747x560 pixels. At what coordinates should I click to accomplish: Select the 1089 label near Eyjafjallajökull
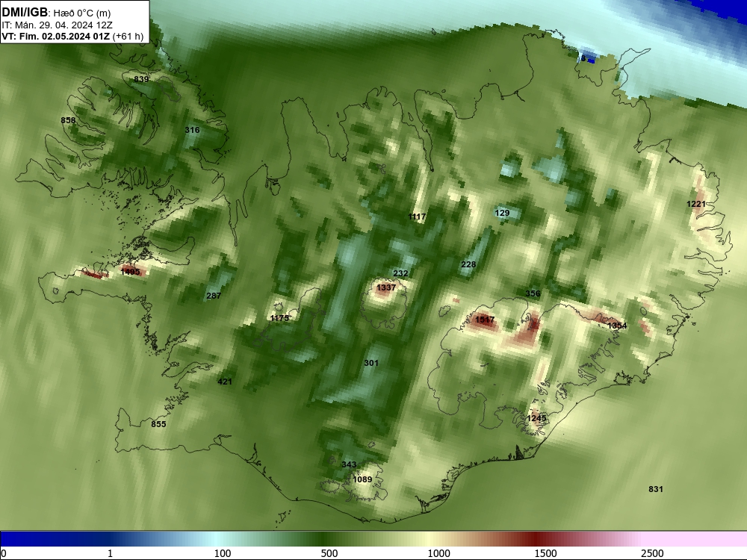(x=362, y=479)
